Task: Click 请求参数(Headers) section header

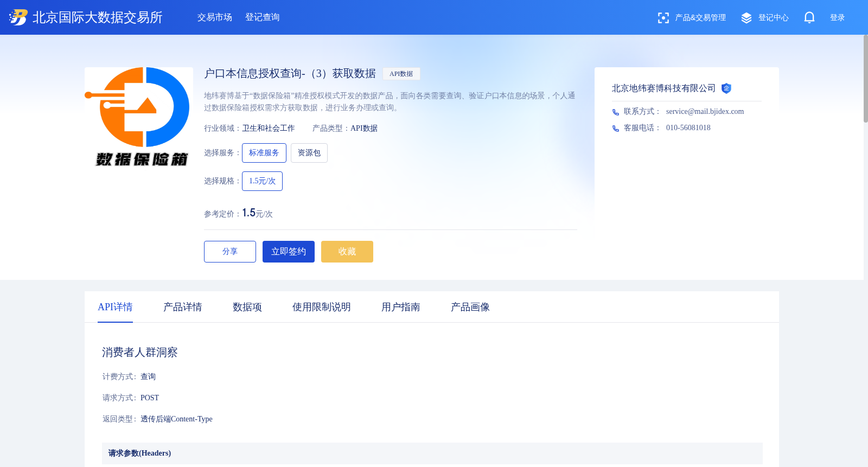Action: click(432, 453)
